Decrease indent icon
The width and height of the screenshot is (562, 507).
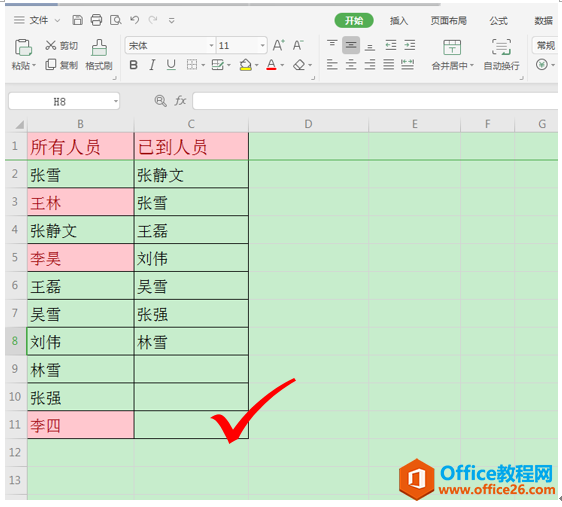[390, 45]
